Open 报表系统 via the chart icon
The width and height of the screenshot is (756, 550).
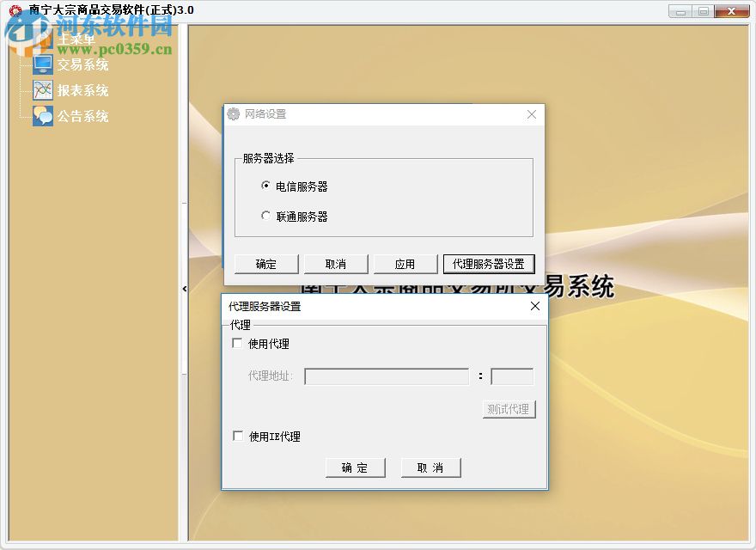click(x=41, y=89)
